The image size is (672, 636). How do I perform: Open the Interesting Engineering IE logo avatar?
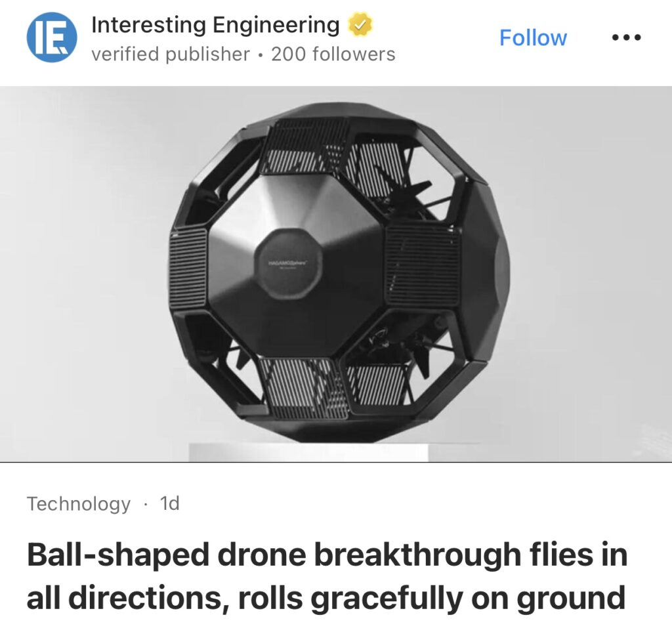click(52, 37)
